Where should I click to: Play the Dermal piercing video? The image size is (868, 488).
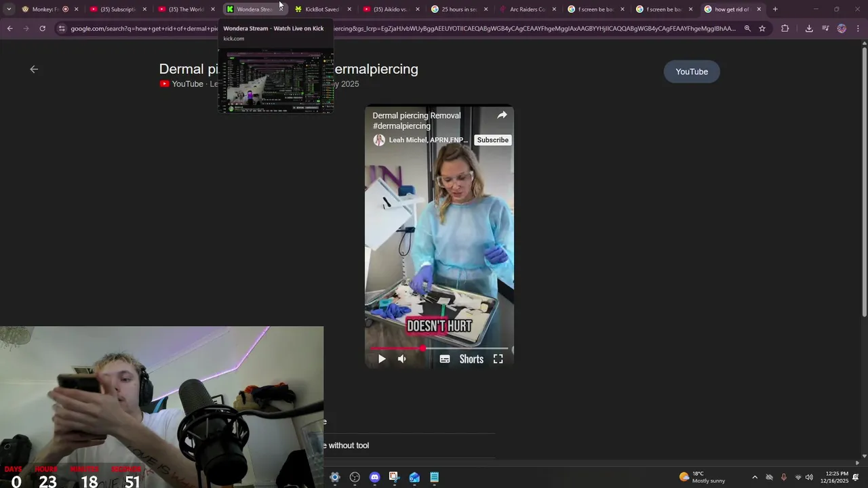[x=382, y=359]
